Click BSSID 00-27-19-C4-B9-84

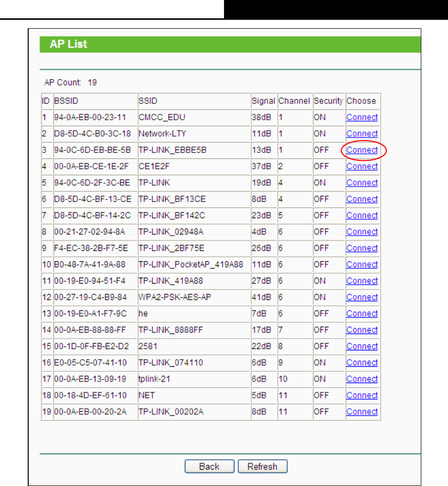[x=90, y=297]
